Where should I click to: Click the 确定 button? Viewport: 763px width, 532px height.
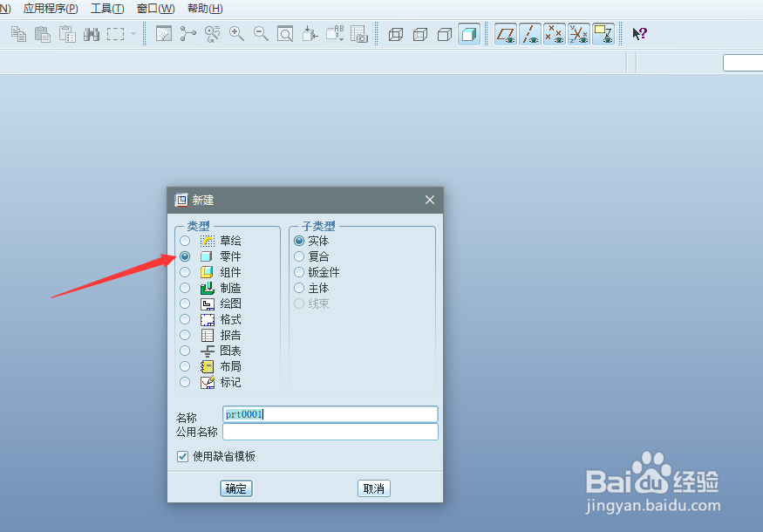click(236, 488)
